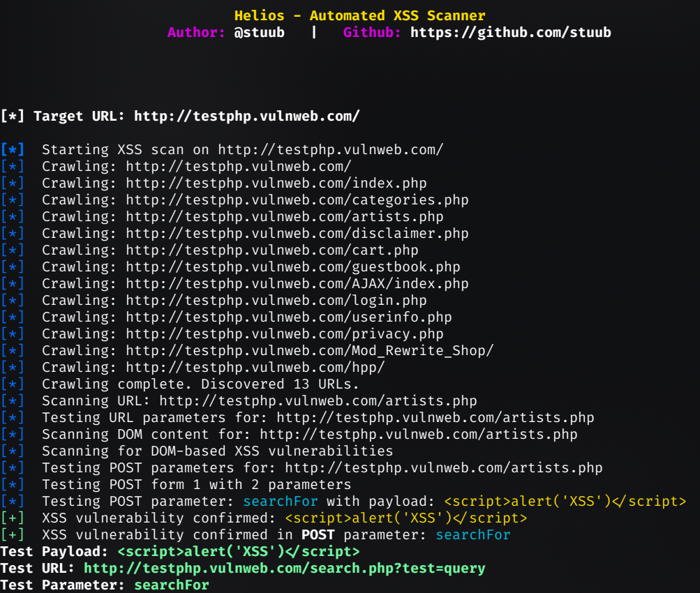Click the [*] marker beside Scanning for DOM-based XSS
This screenshot has height=593, width=700.
(x=13, y=451)
